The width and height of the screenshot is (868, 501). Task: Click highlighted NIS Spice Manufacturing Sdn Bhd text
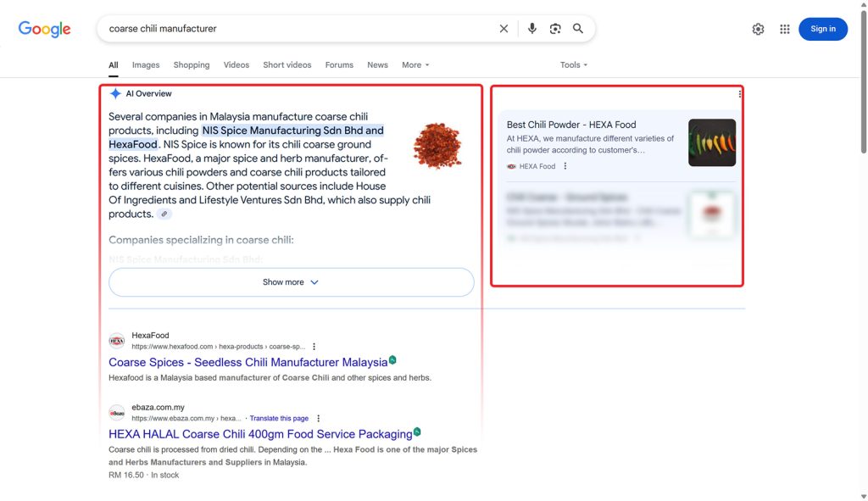tap(292, 131)
